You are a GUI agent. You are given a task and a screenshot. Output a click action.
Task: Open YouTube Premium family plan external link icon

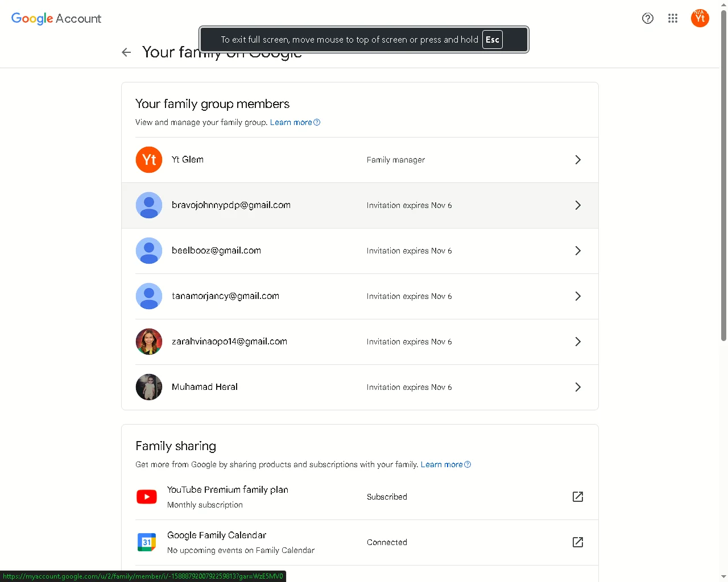[578, 497]
